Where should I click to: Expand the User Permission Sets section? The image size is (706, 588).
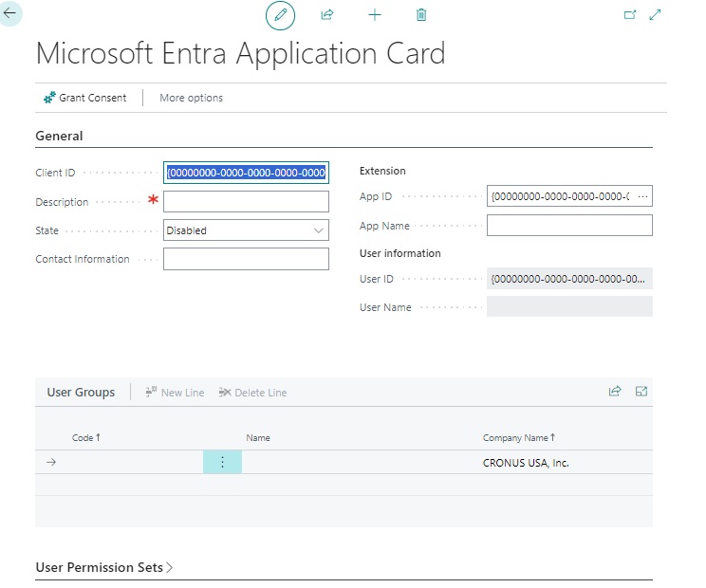pos(104,567)
